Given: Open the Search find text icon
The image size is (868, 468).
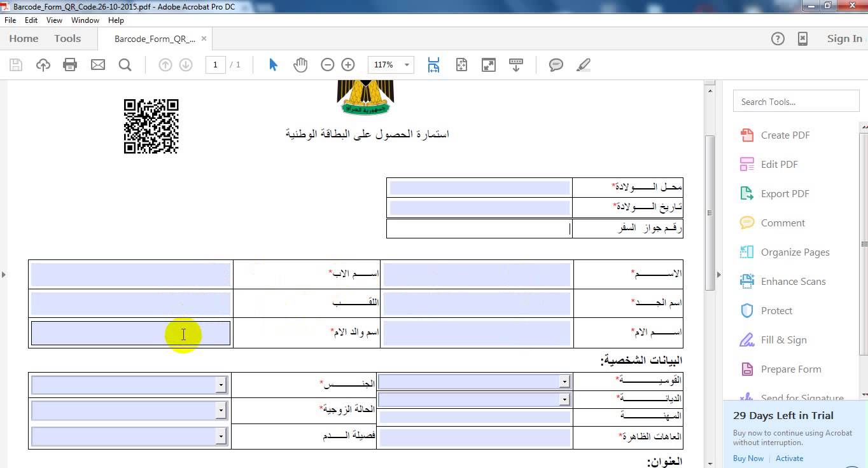Looking at the screenshot, I should (125, 65).
